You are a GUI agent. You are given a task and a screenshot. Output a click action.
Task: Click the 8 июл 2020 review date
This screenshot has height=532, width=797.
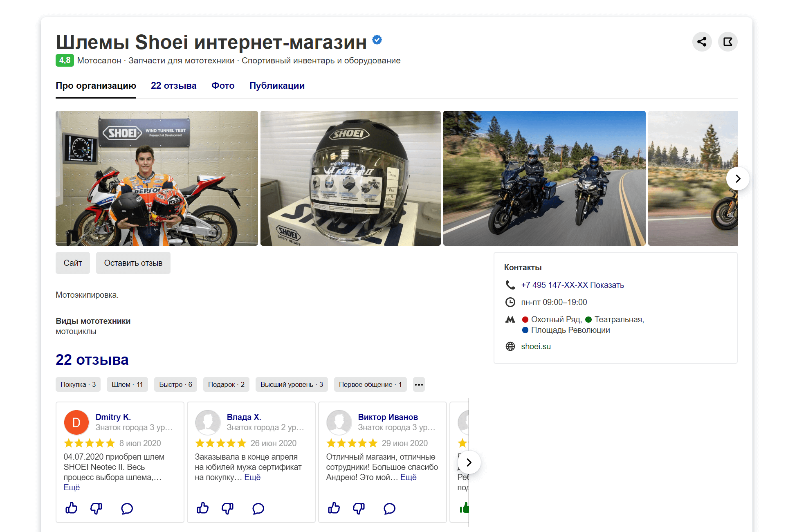tap(140, 443)
